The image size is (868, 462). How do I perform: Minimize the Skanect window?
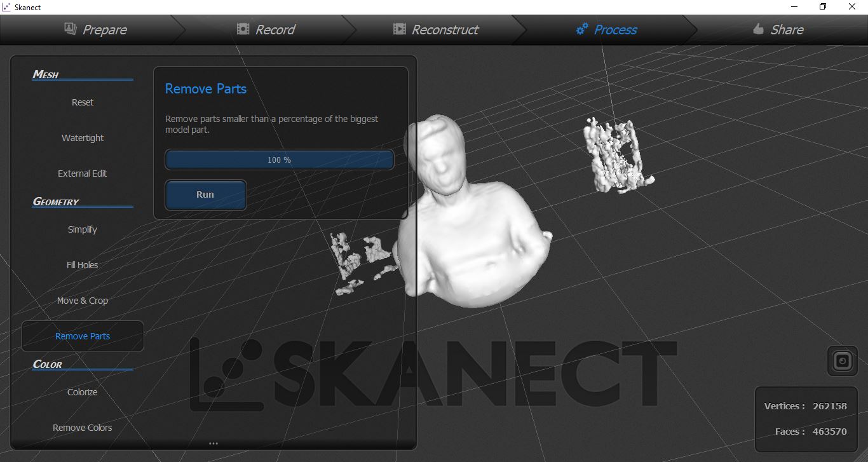795,7
